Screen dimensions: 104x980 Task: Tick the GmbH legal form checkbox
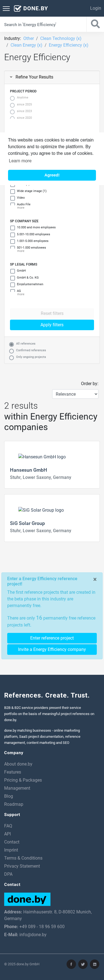12,271
